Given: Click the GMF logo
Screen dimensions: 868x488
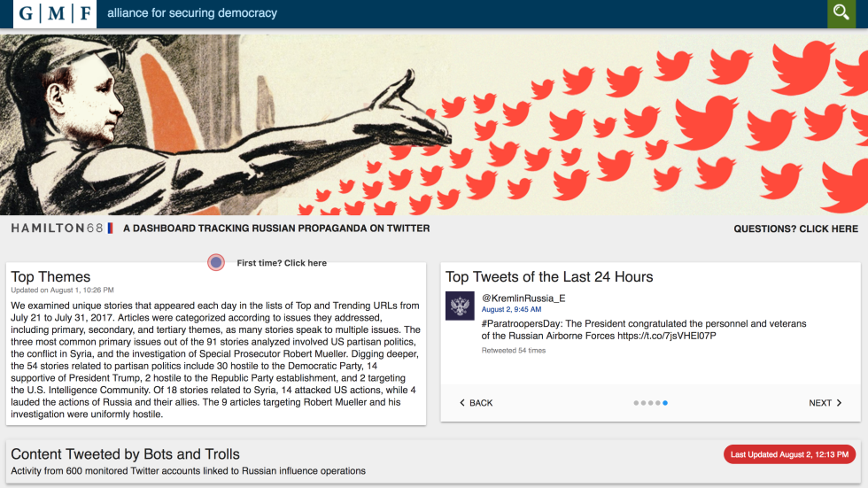Looking at the screenshot, I should pos(54,13).
